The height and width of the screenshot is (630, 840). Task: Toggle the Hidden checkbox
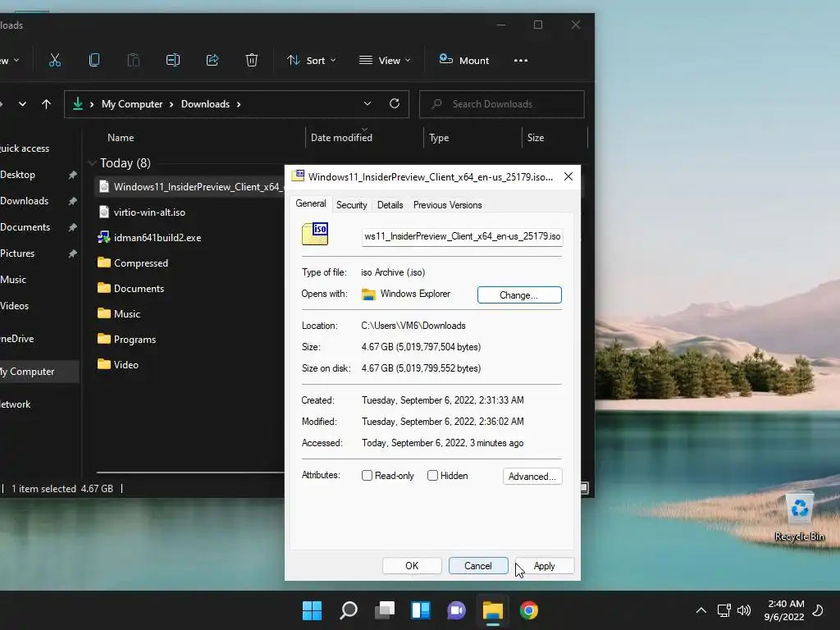(x=432, y=475)
